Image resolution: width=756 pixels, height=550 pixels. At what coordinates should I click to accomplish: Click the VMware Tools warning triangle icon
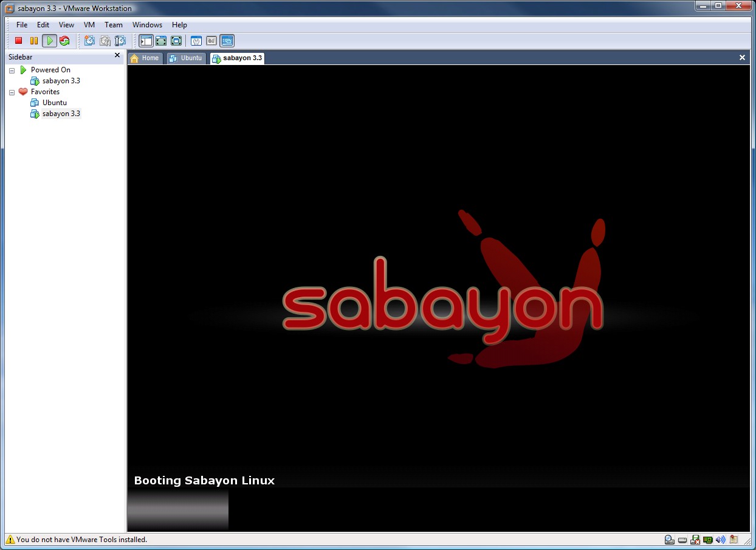[x=10, y=539]
